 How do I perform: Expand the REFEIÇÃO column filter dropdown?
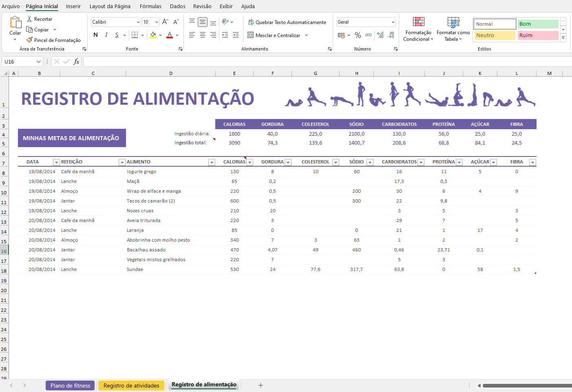(121, 163)
